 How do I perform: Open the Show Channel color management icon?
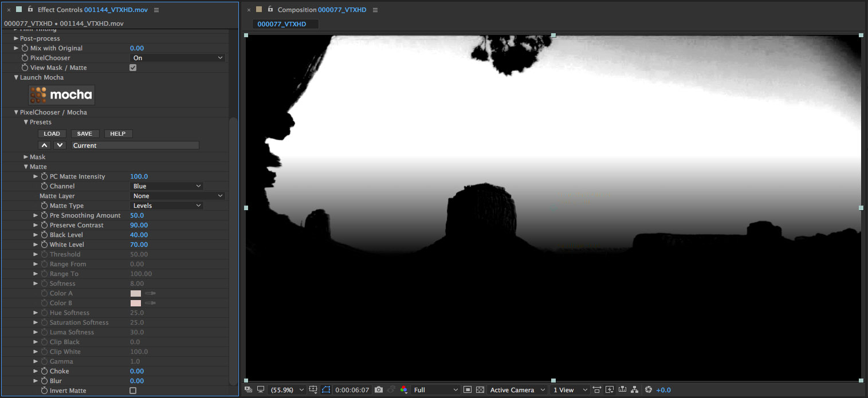tap(404, 390)
